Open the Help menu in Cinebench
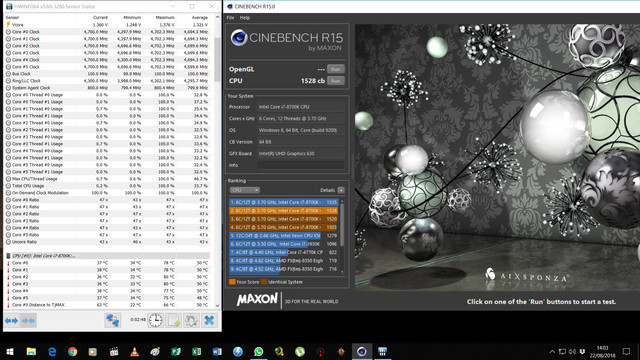The width and height of the screenshot is (640, 360). pos(245,18)
